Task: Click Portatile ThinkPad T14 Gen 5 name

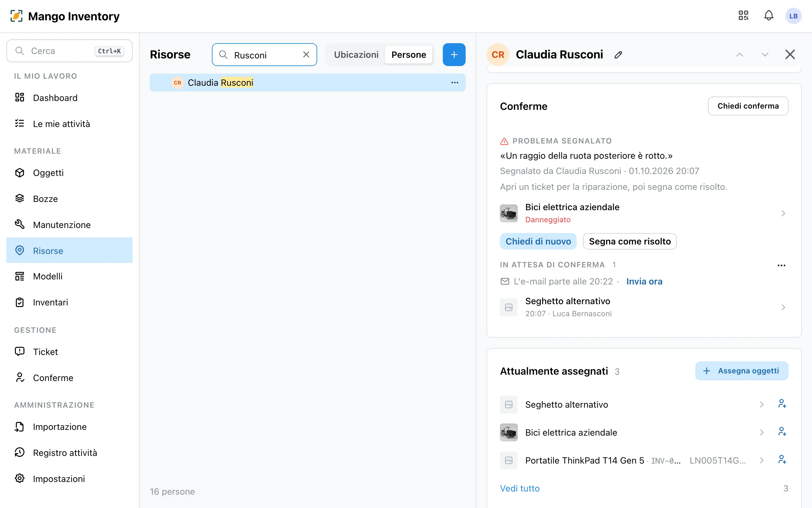Action: (x=585, y=460)
